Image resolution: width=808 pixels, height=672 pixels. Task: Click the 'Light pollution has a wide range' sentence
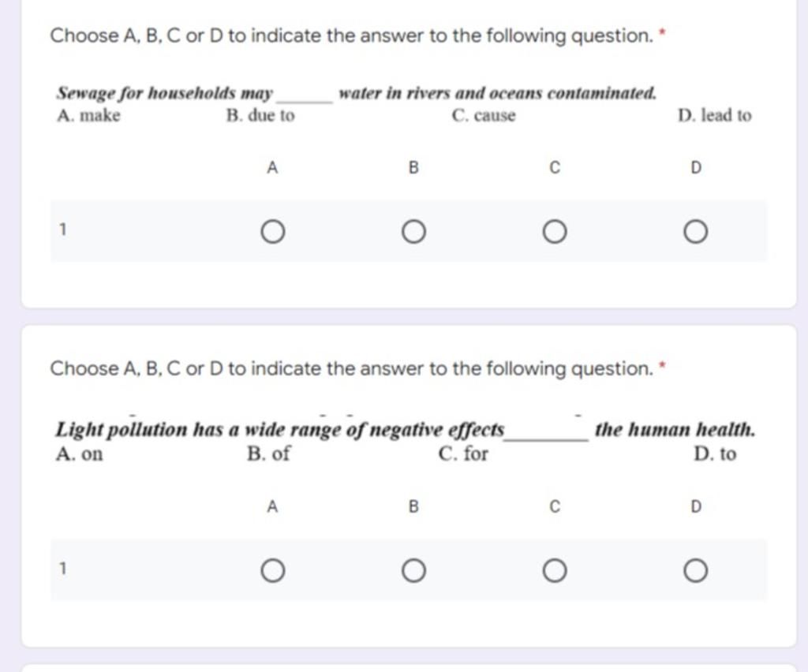pos(406,429)
